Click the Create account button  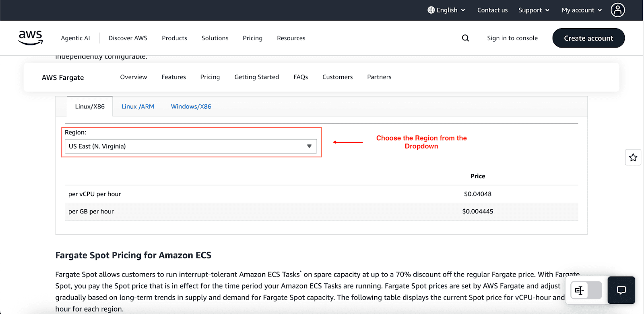[588, 38]
